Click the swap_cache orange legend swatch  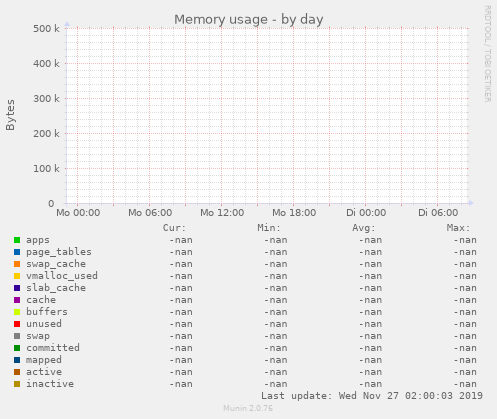coord(17,264)
